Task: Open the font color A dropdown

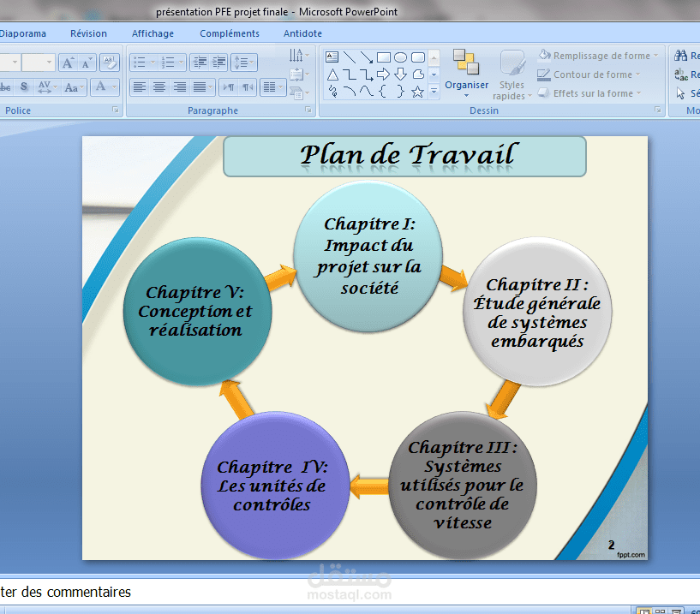Action: 105,87
